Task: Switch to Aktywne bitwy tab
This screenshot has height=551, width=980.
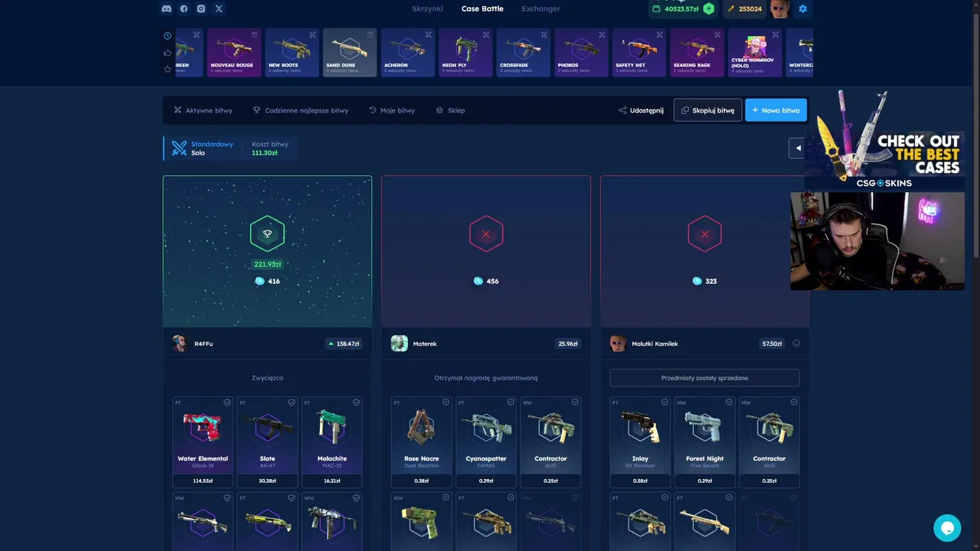Action: pos(203,110)
